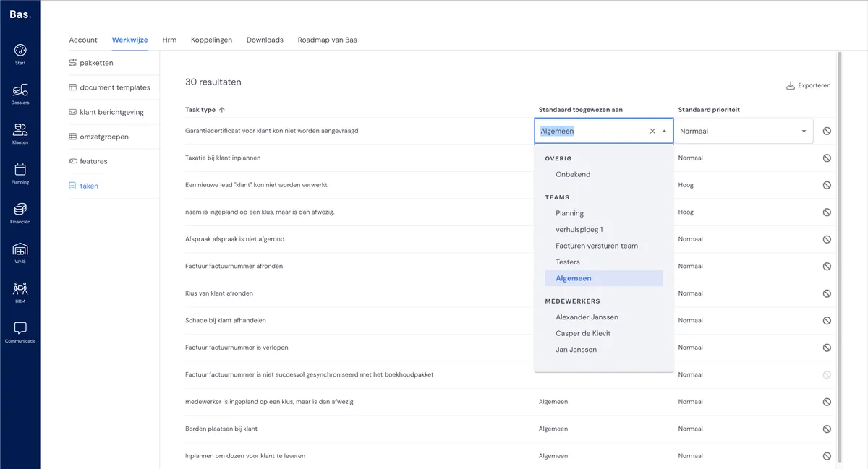
Task: Open Financiën in the sidebar
Action: coord(20,213)
